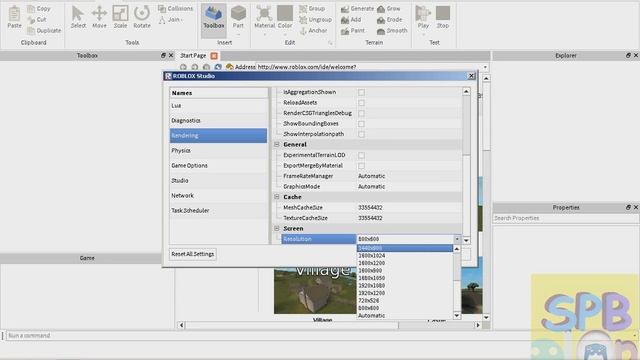
Task: Collapse the Screen section
Action: [x=277, y=229]
